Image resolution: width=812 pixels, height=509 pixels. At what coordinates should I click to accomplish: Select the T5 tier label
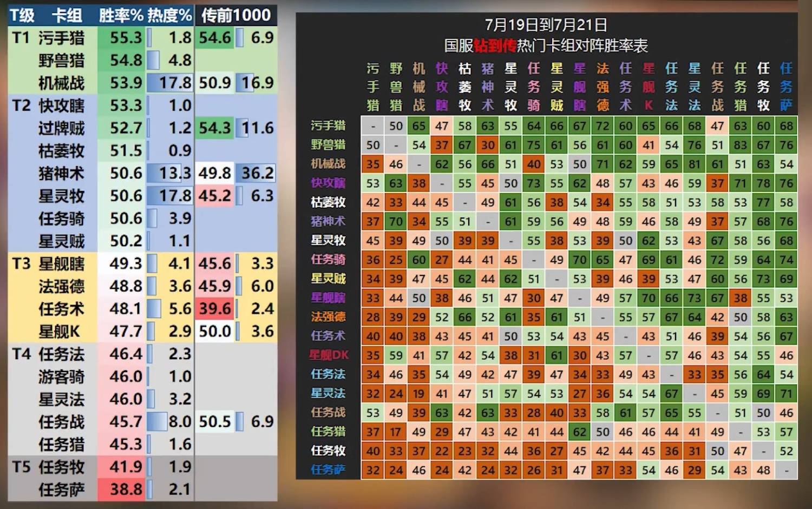[21, 466]
